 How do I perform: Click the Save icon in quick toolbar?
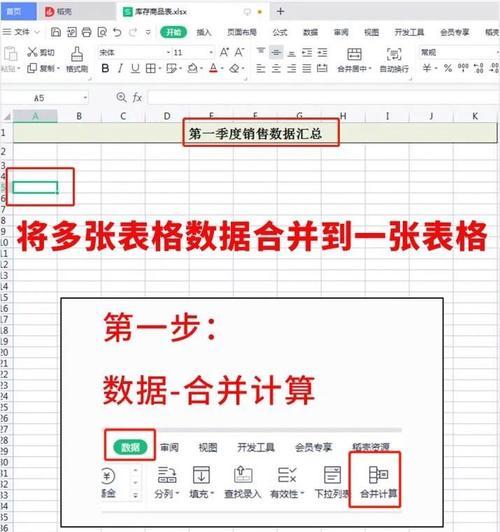56,32
